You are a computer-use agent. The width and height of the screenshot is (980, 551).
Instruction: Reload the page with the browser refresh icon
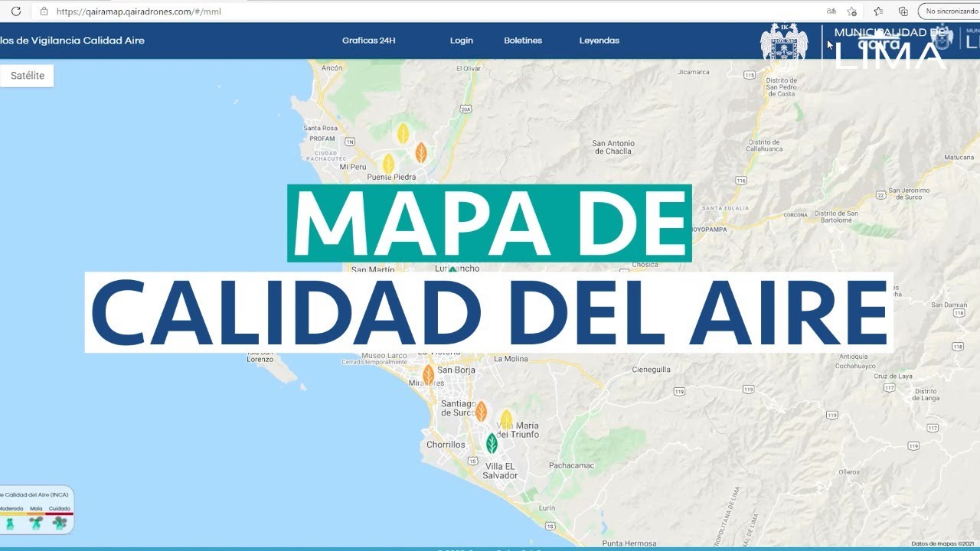15,11
